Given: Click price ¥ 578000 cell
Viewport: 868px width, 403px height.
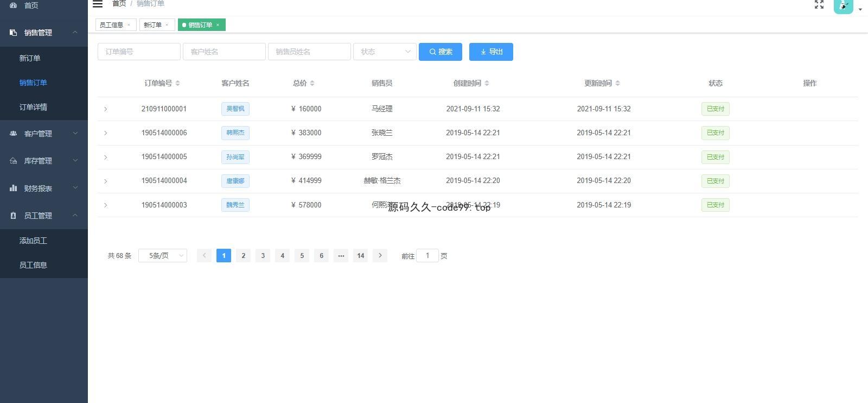Looking at the screenshot, I should coord(306,205).
